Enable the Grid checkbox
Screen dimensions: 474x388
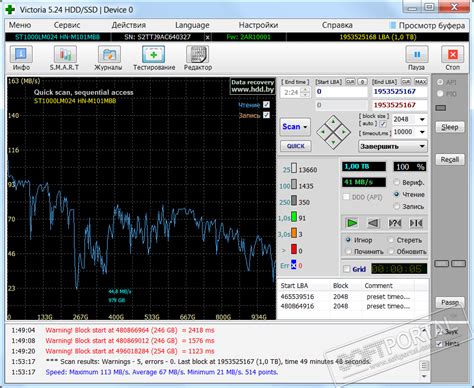(347, 269)
